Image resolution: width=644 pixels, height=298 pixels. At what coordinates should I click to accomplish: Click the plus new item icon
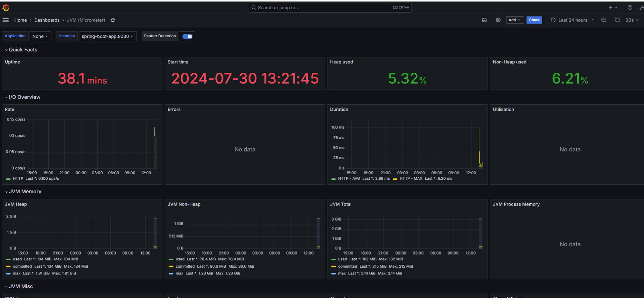[610, 7]
